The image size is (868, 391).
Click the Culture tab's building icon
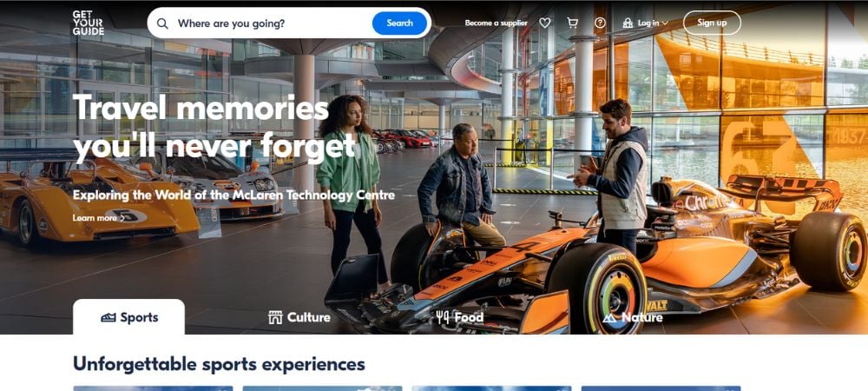tap(275, 317)
